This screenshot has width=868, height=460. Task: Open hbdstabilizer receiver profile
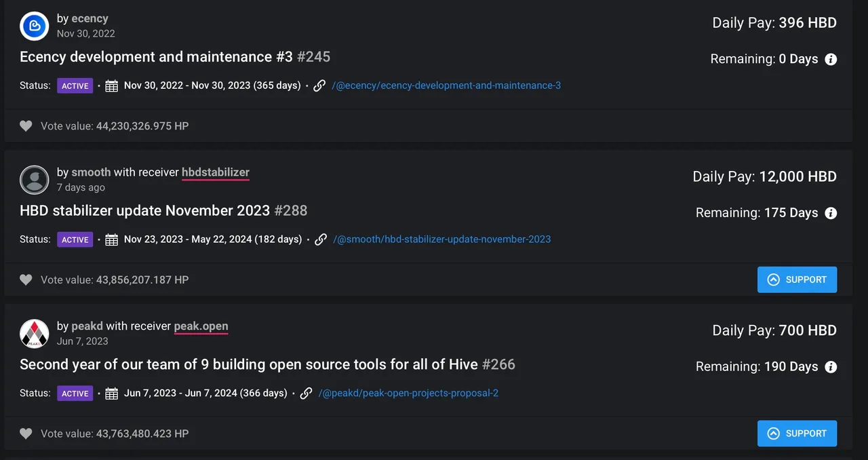[x=216, y=172]
